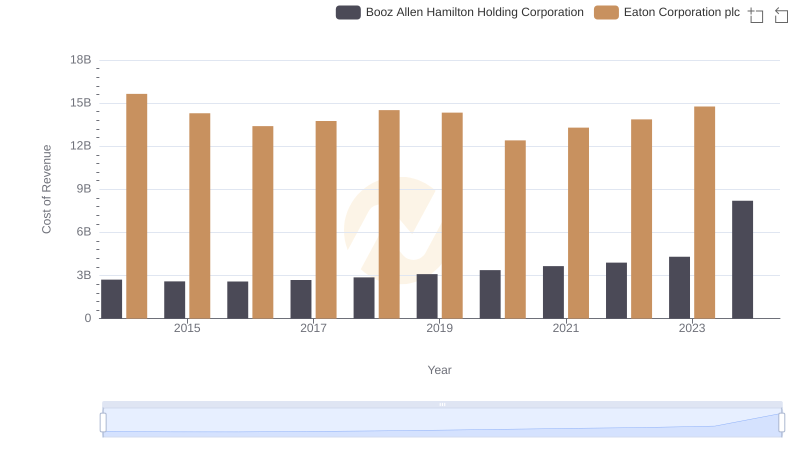Click the 2023 x-axis label
Image resolution: width=800 pixels, height=461 pixels.
[x=692, y=328]
